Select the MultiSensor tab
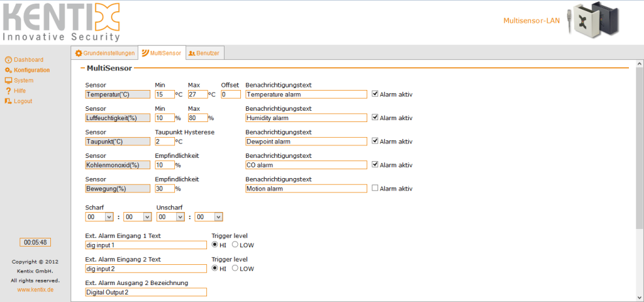 162,53
